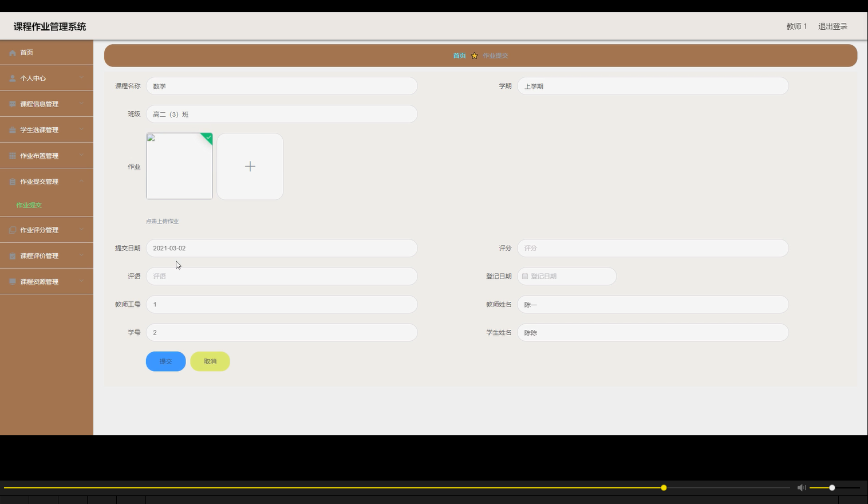Click the star icon in the breadcrumb

474,56
